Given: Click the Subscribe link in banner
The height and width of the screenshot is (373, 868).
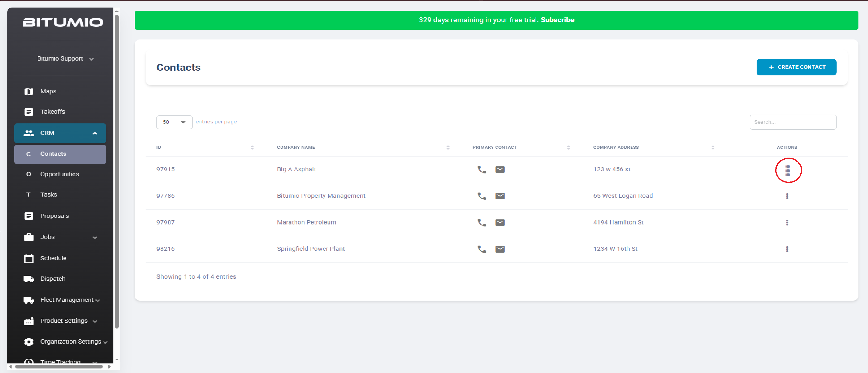Looking at the screenshot, I should pos(557,20).
